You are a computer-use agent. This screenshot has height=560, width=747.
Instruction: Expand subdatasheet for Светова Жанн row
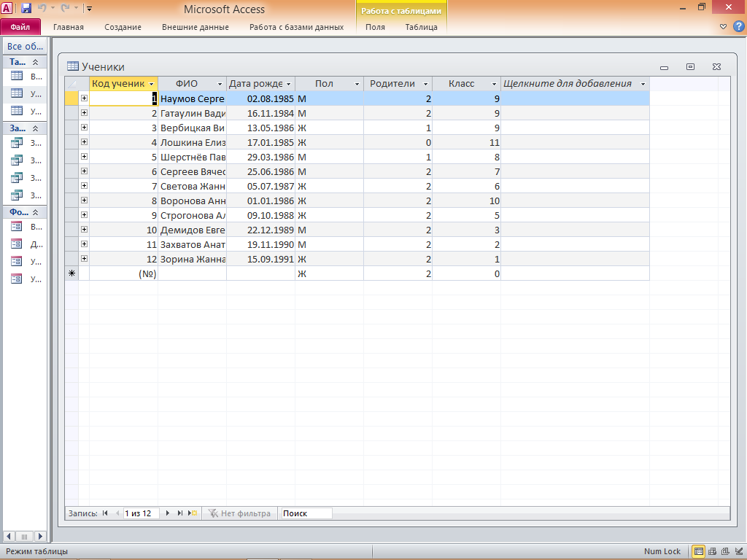tap(84, 186)
